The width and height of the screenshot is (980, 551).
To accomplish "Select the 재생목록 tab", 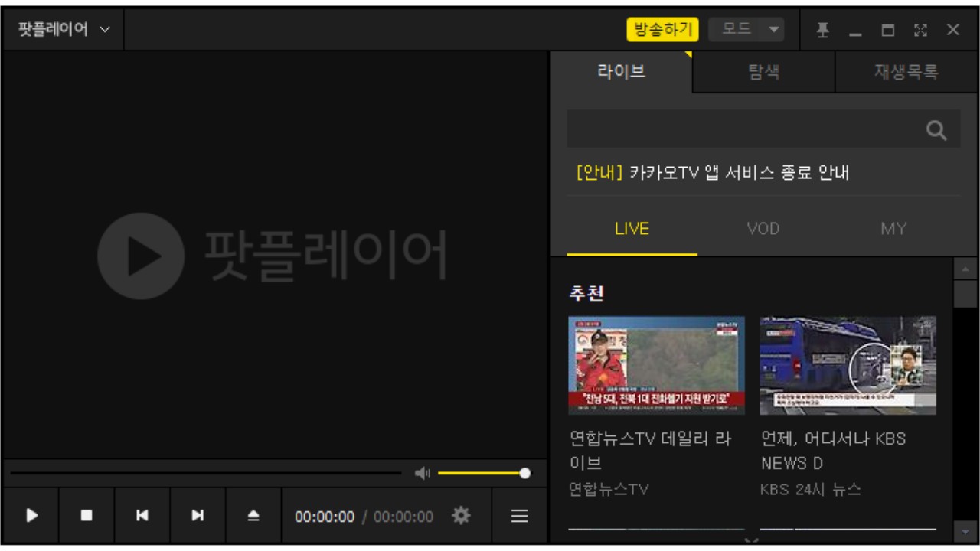I will (906, 73).
